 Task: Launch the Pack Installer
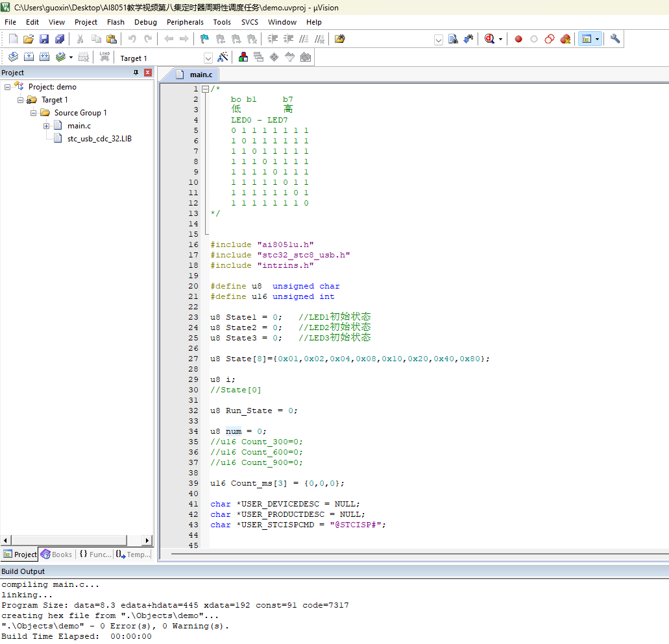click(x=306, y=57)
